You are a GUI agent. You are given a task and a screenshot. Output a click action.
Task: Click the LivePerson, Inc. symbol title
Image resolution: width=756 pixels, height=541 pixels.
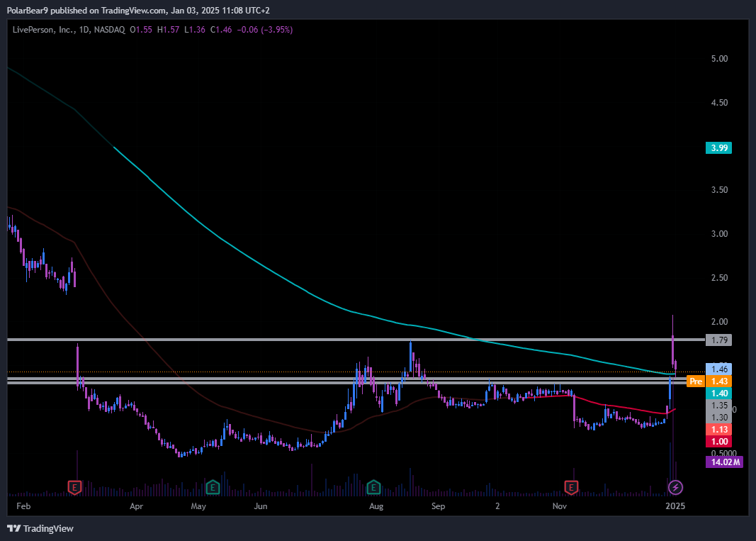pyautogui.click(x=41, y=30)
